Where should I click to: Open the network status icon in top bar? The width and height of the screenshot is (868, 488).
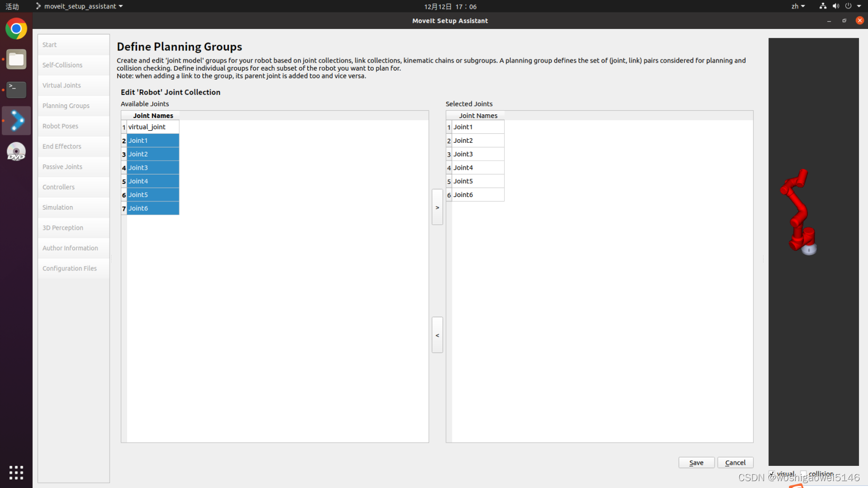(x=823, y=6)
